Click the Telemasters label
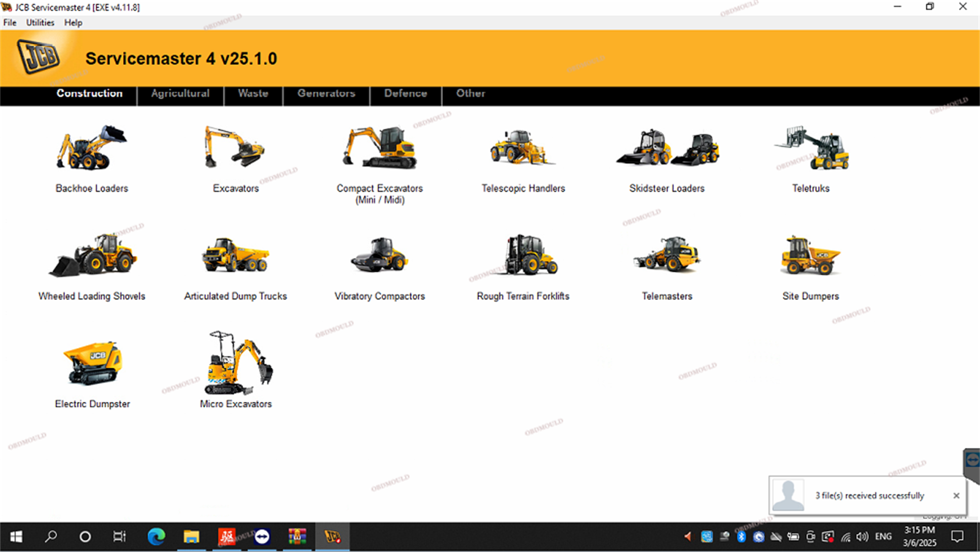The width and height of the screenshot is (980, 552). tap(667, 296)
